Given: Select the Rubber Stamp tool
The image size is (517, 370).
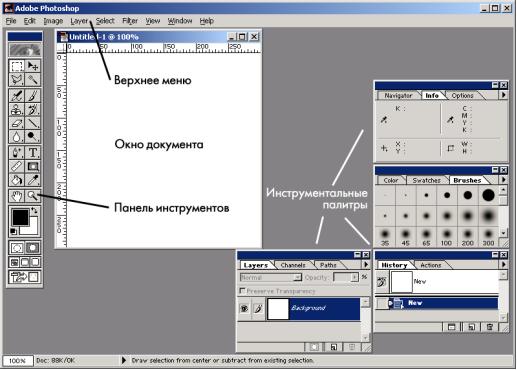Looking at the screenshot, I should point(17,109).
